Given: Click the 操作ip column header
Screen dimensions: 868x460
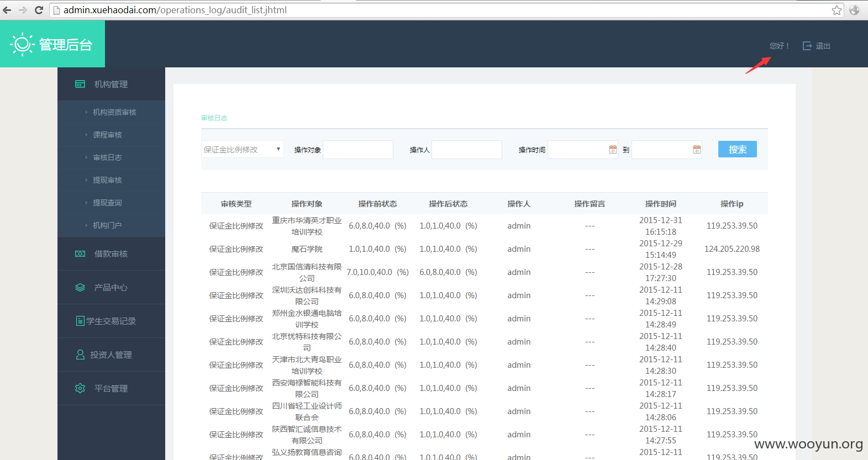Looking at the screenshot, I should click(x=732, y=204).
